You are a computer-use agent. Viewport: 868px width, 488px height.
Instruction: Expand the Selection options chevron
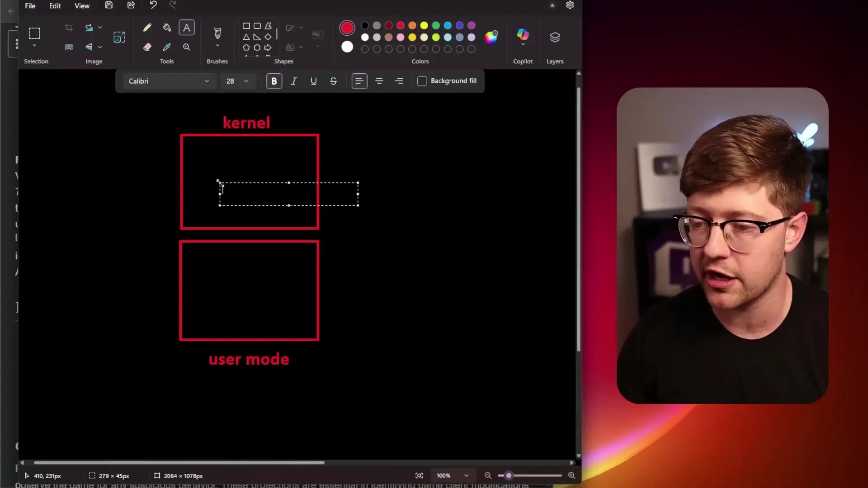(x=34, y=46)
